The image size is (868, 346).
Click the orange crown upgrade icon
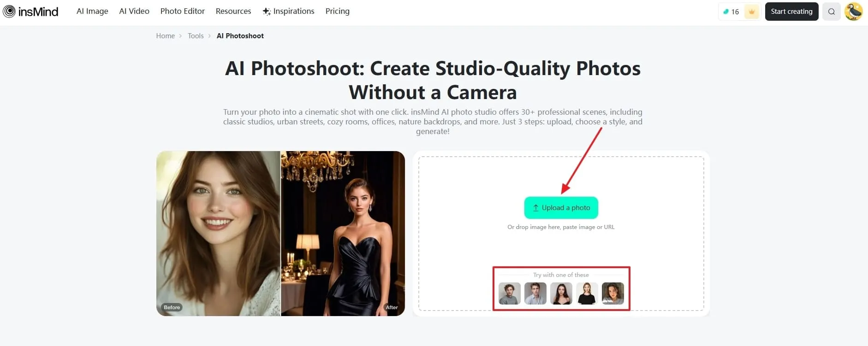click(x=751, y=12)
